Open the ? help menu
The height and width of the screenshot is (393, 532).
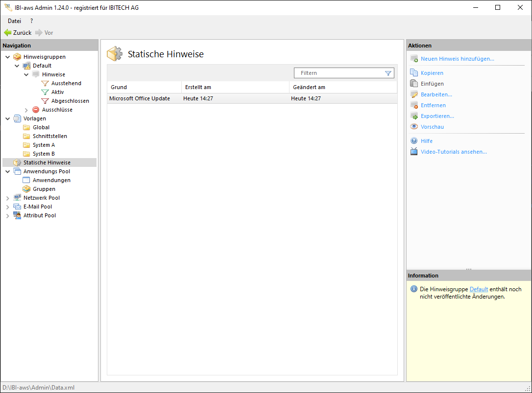32,21
